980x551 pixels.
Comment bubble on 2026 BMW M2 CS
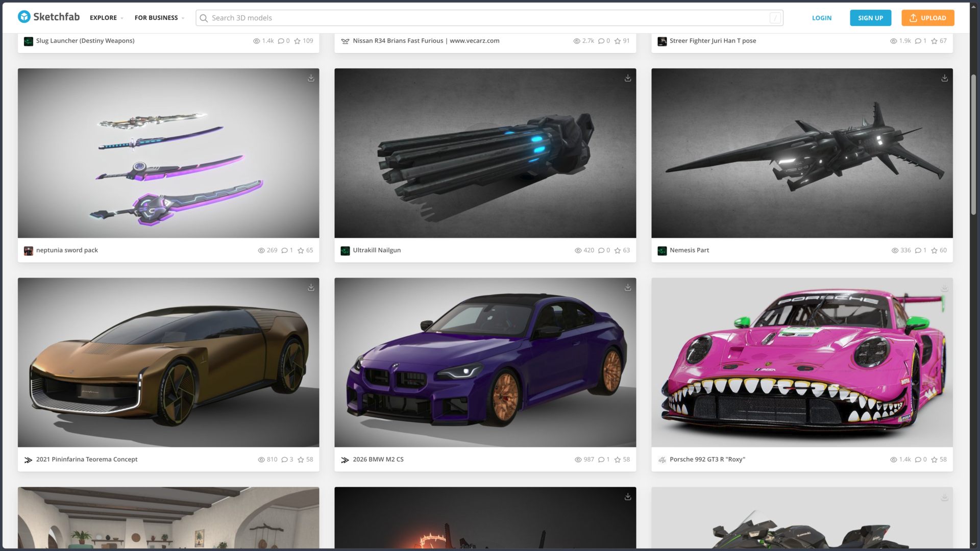[601, 460]
